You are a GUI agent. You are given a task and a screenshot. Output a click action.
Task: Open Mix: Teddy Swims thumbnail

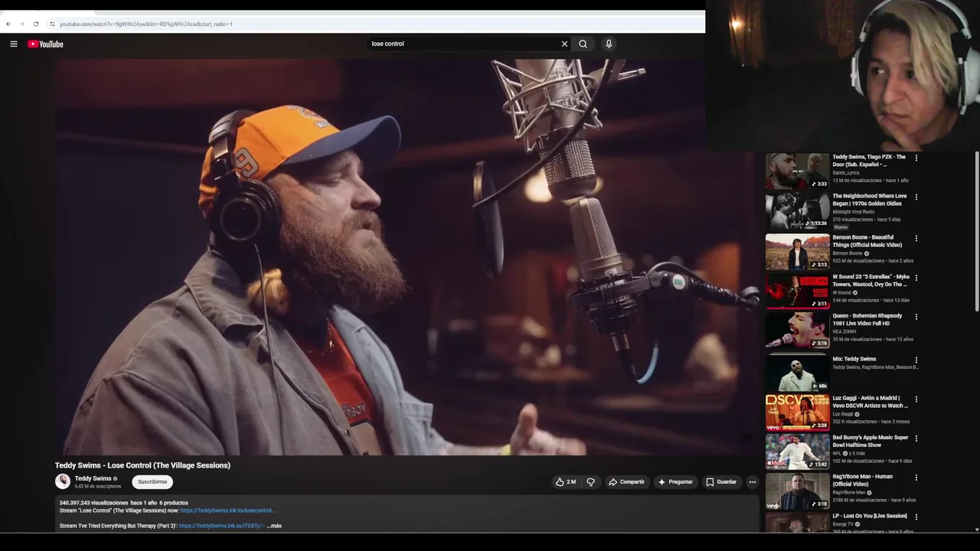[797, 373]
